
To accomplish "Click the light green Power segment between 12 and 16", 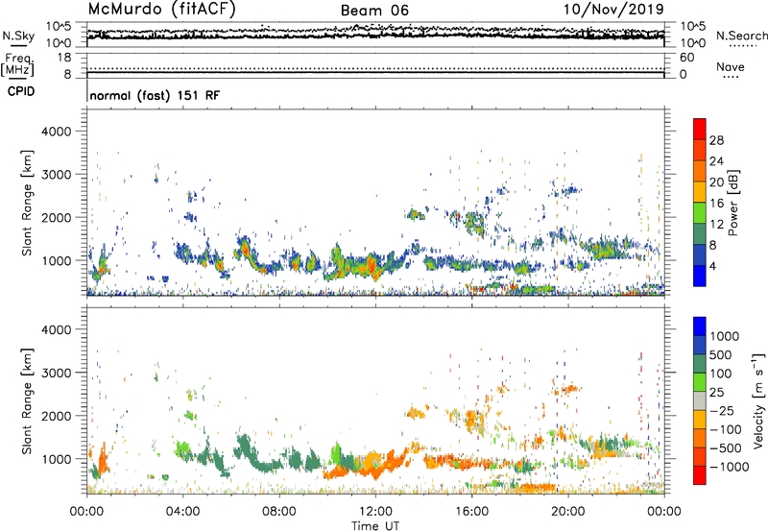I will coord(700,212).
